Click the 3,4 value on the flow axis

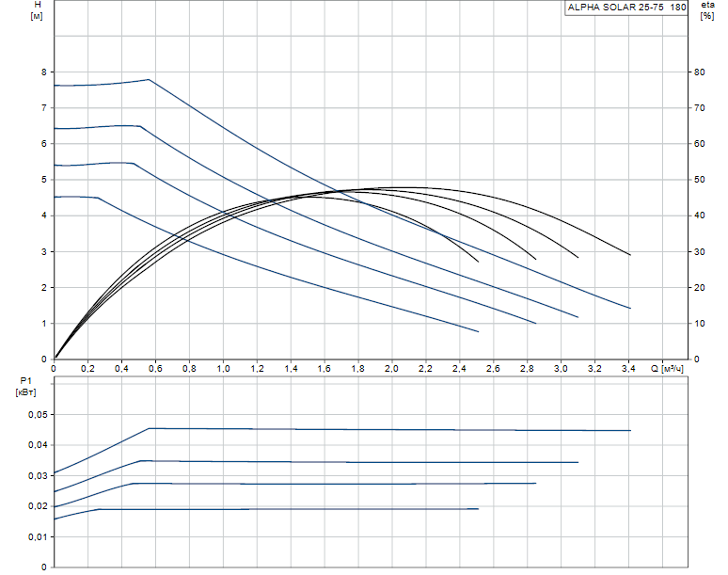point(628,369)
